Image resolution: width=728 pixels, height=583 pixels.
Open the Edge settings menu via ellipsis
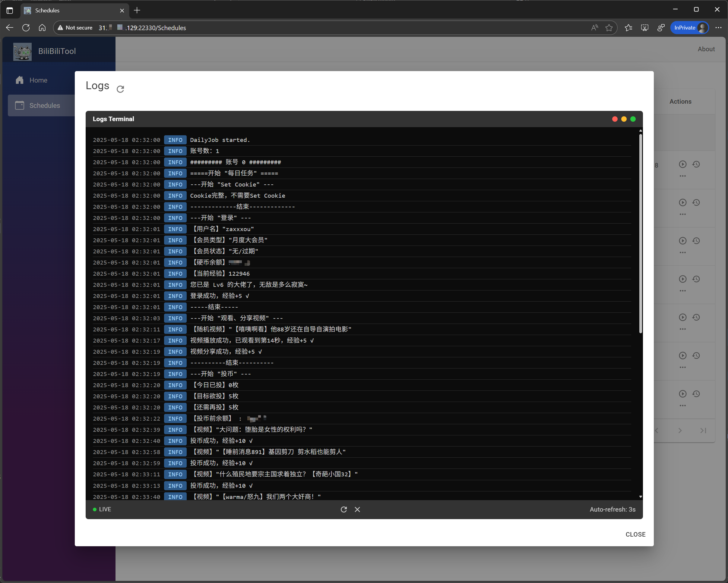tap(719, 28)
